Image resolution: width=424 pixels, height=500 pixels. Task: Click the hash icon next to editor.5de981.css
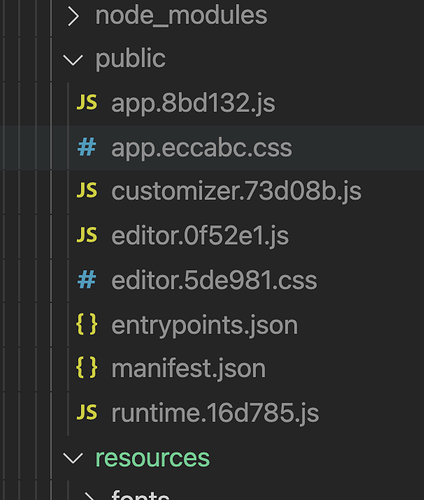click(x=87, y=279)
